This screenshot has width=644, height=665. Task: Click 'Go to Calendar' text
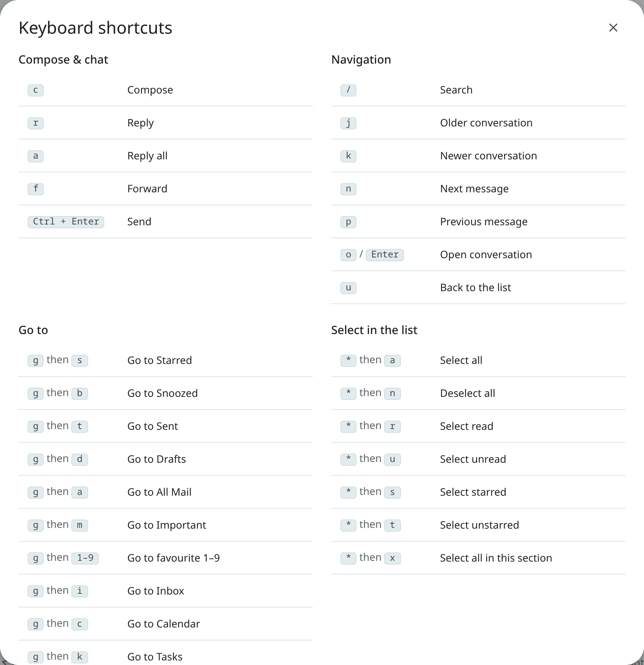coord(164,624)
